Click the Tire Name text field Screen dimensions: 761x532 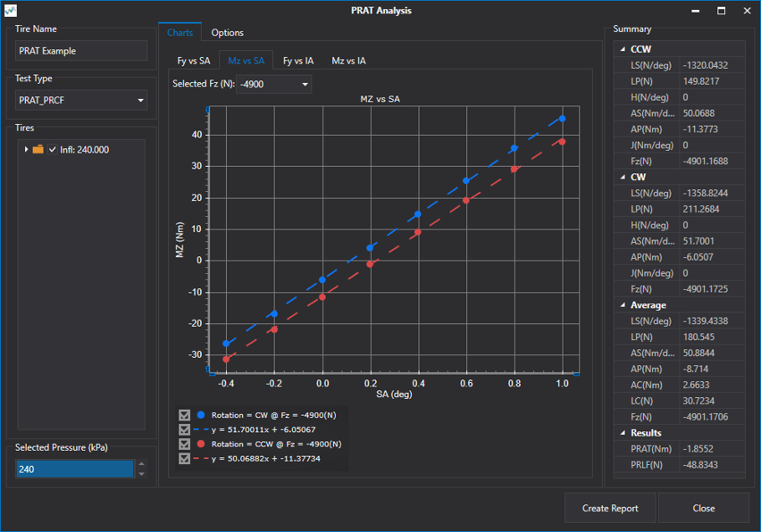(81, 51)
